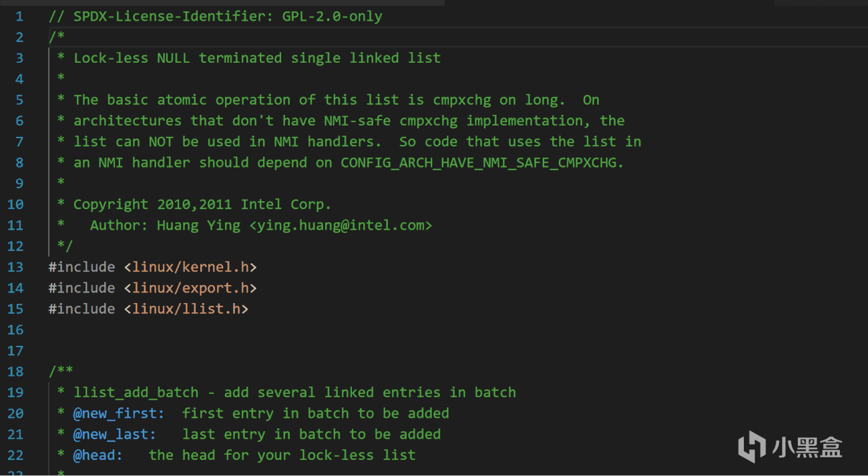Select line number 1 in the gutter
This screenshot has width=868, height=476.
point(19,16)
